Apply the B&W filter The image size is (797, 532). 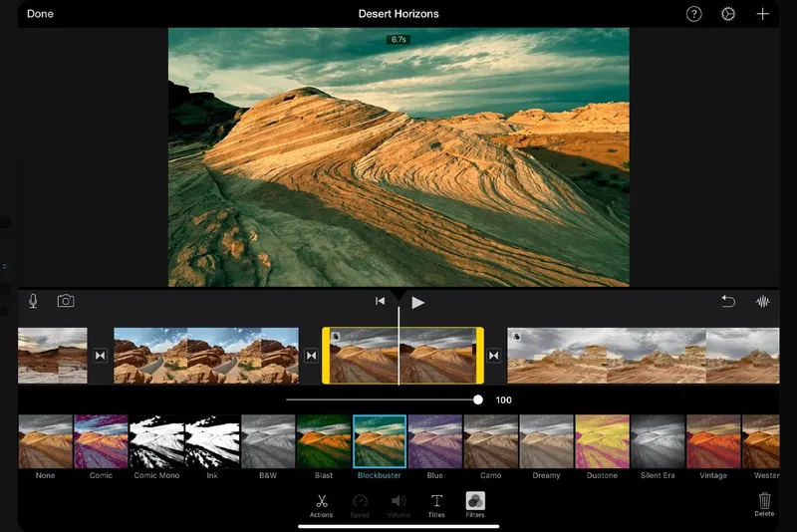268,441
